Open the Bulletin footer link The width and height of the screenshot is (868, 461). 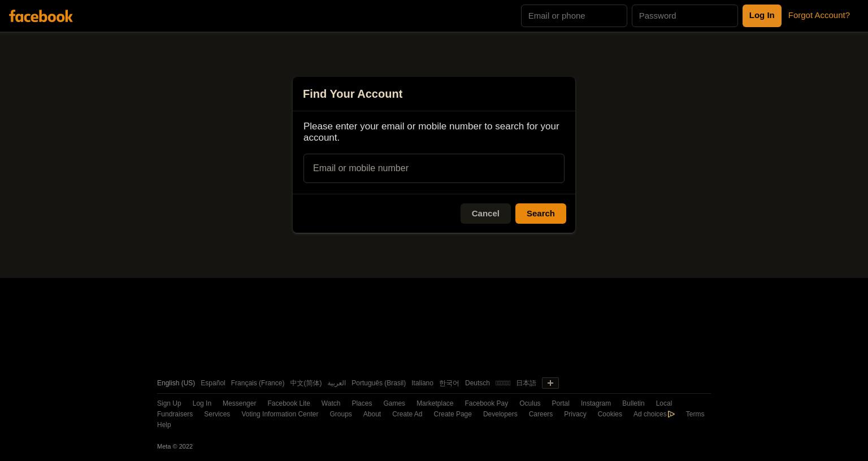tap(633, 403)
